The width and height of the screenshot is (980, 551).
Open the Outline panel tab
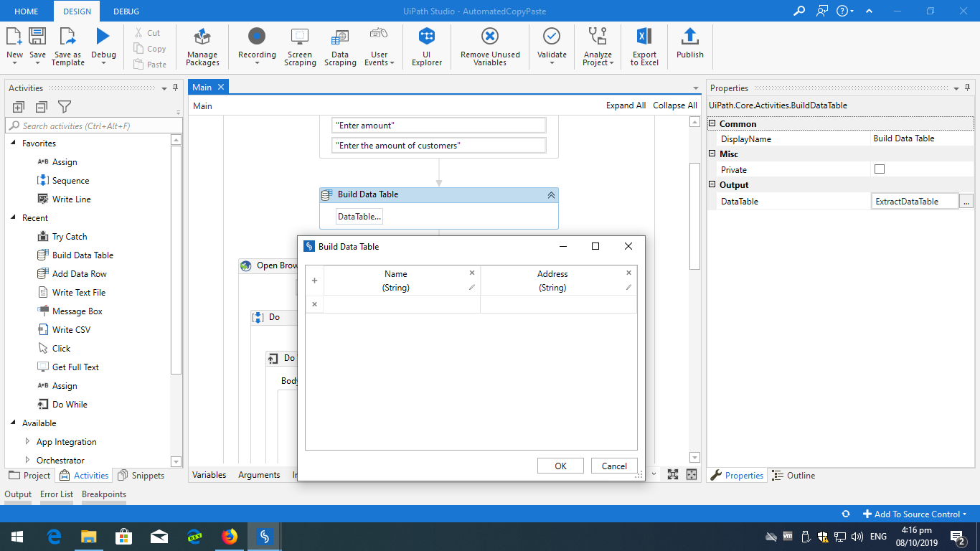(793, 475)
